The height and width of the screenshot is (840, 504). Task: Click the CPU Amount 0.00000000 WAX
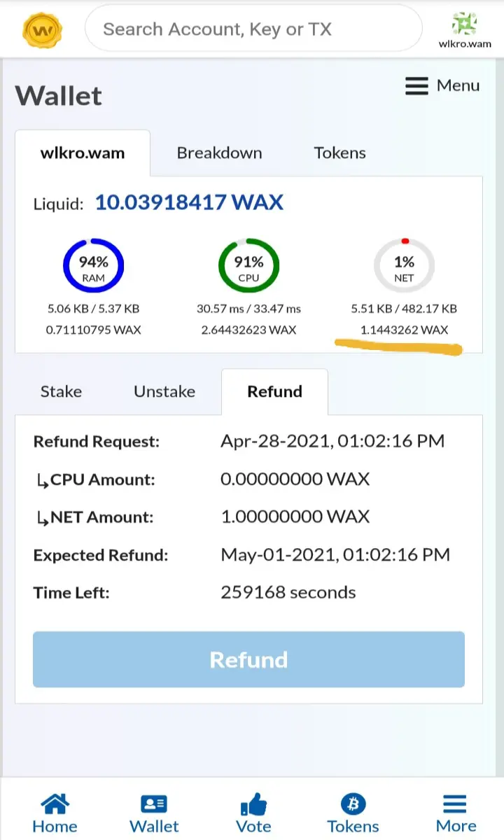[x=295, y=479]
